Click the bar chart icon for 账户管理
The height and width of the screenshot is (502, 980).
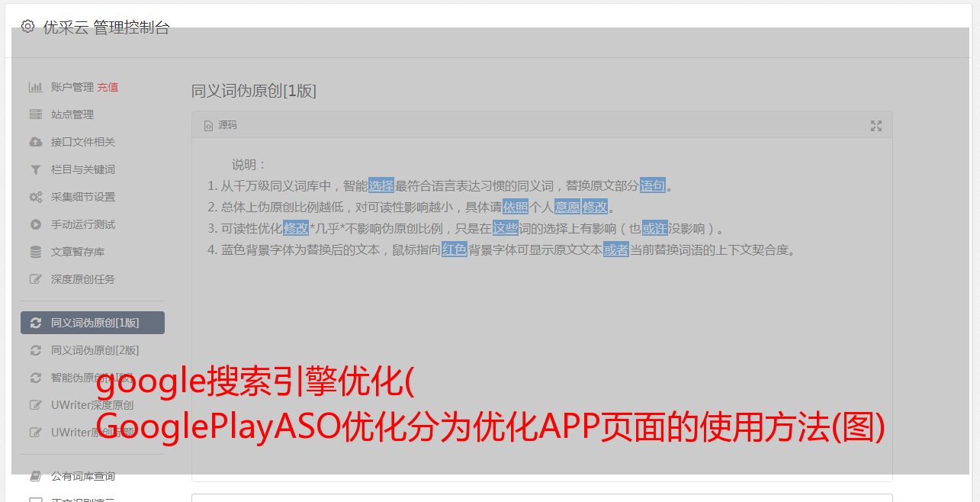click(x=35, y=87)
